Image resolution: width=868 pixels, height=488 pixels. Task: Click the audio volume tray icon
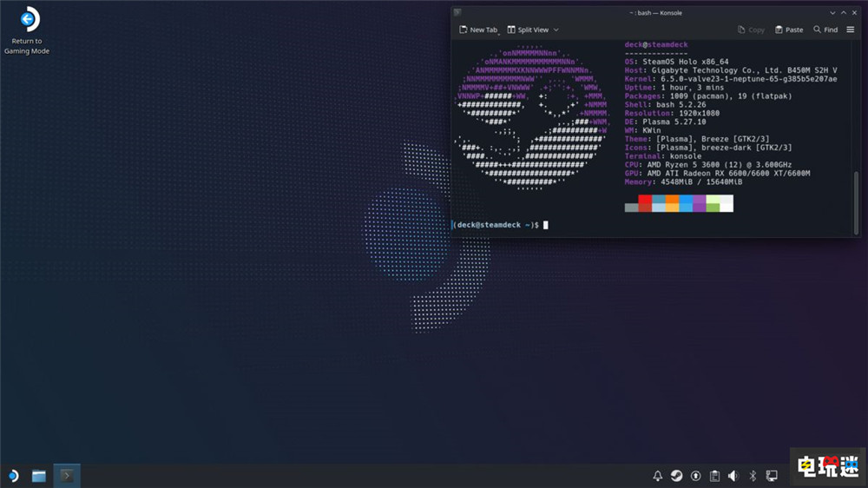[x=733, y=476]
